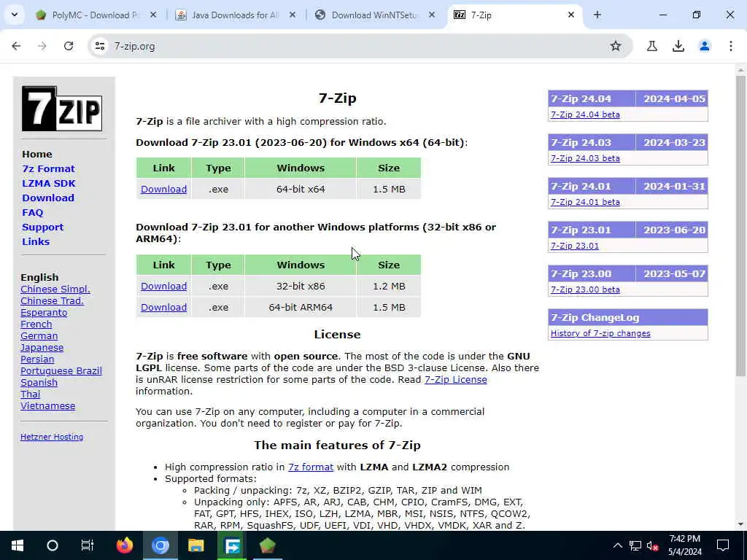The width and height of the screenshot is (747, 560).
Task: Open Task View on the taskbar
Action: 88,545
